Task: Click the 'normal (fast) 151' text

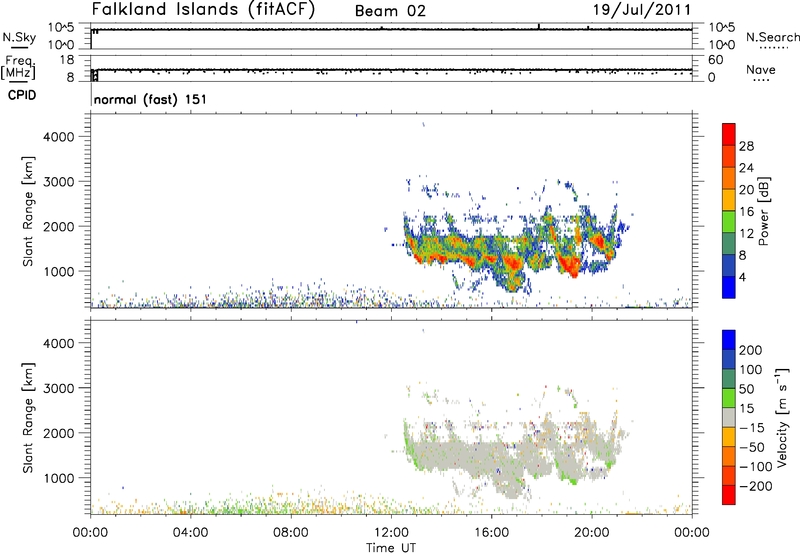Action: [150, 99]
